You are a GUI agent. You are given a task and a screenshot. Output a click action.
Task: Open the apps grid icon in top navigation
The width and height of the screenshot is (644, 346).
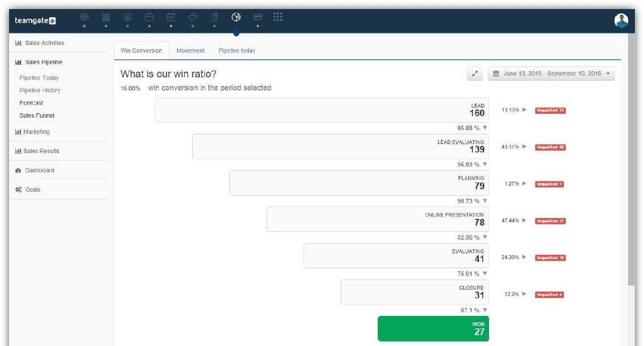click(x=277, y=17)
